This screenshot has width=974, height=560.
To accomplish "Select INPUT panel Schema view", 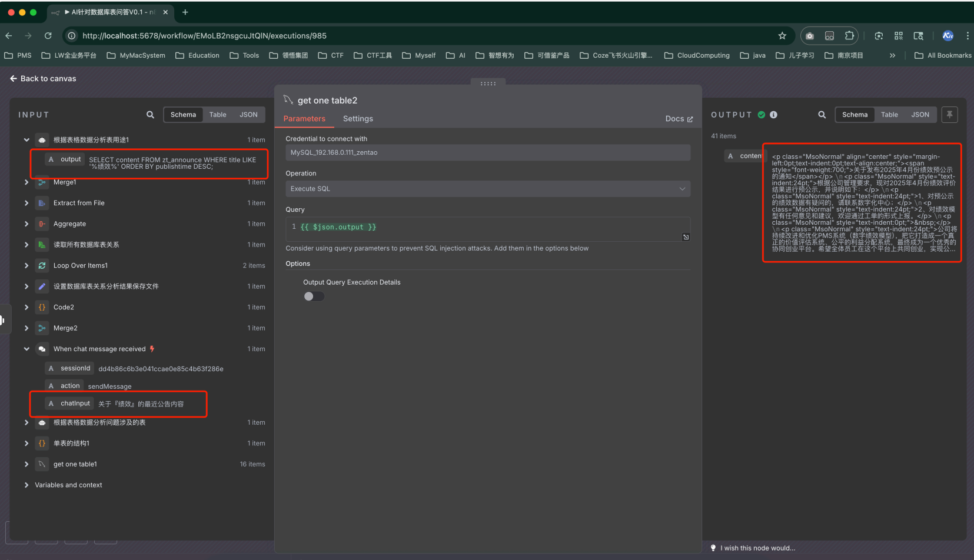I will tap(183, 115).
